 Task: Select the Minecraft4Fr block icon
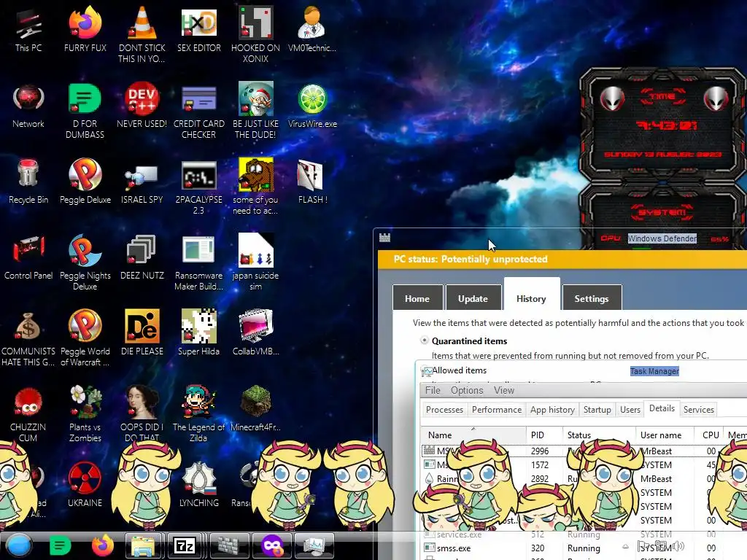[x=255, y=410]
